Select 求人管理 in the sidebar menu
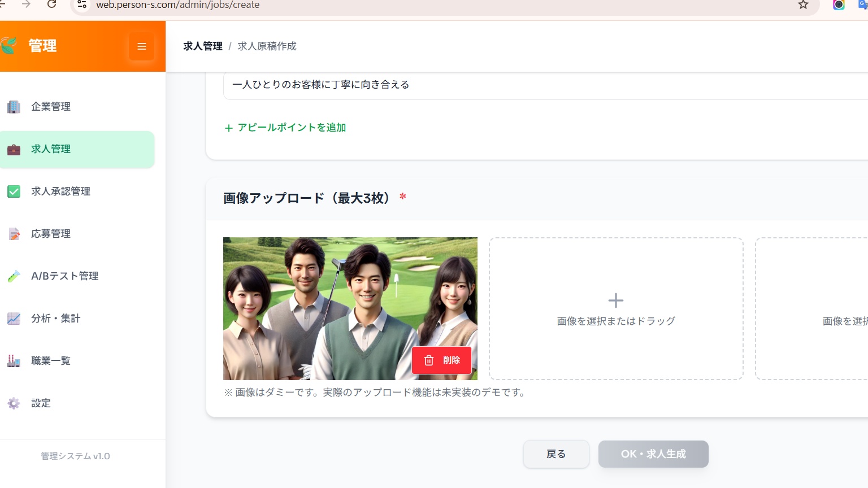Image resolution: width=868 pixels, height=488 pixels. [x=51, y=149]
